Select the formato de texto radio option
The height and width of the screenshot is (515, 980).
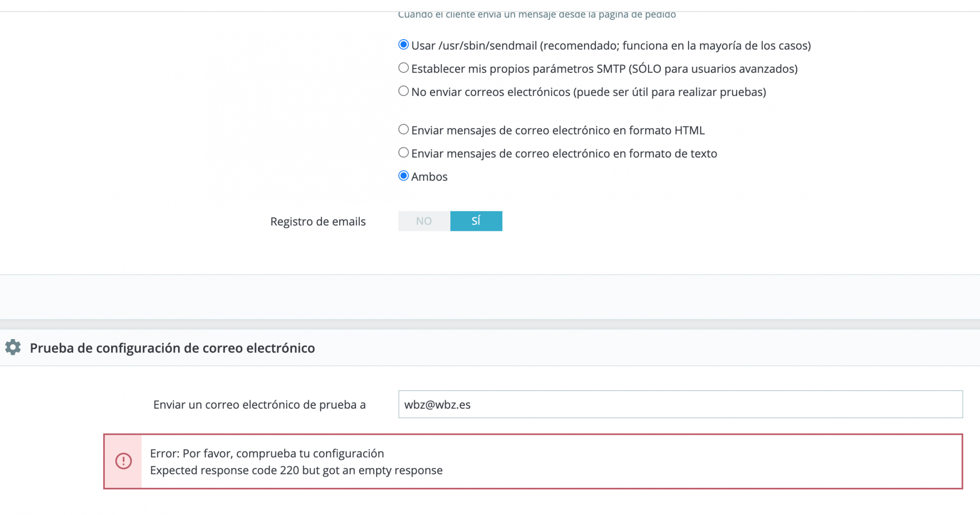coord(404,153)
